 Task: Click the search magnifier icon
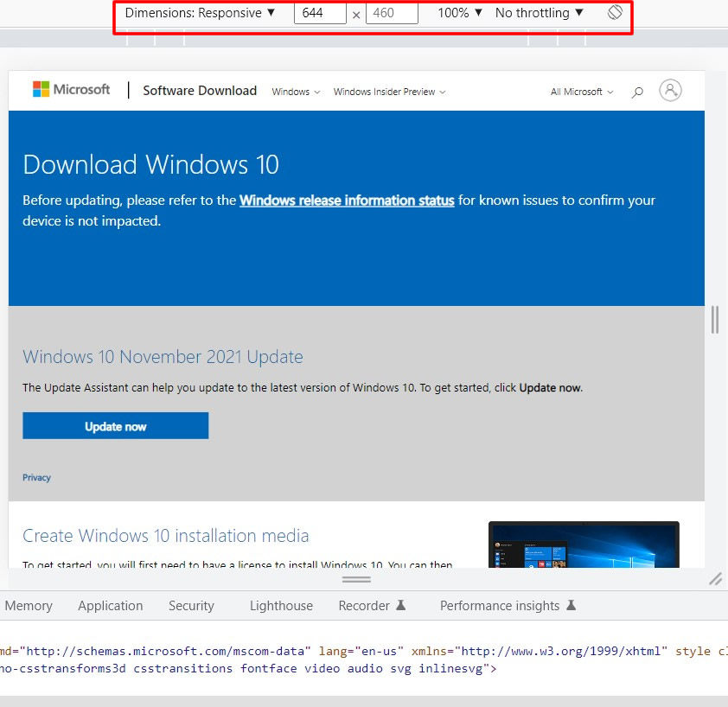[637, 92]
